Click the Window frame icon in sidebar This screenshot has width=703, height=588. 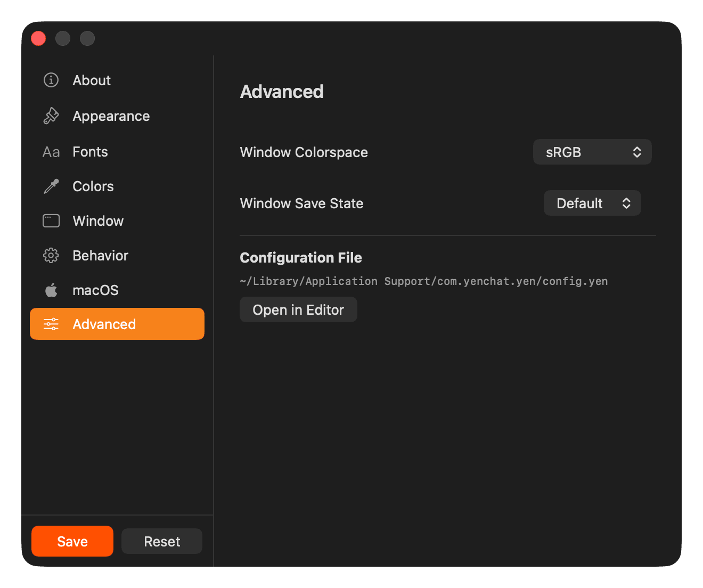[51, 220]
